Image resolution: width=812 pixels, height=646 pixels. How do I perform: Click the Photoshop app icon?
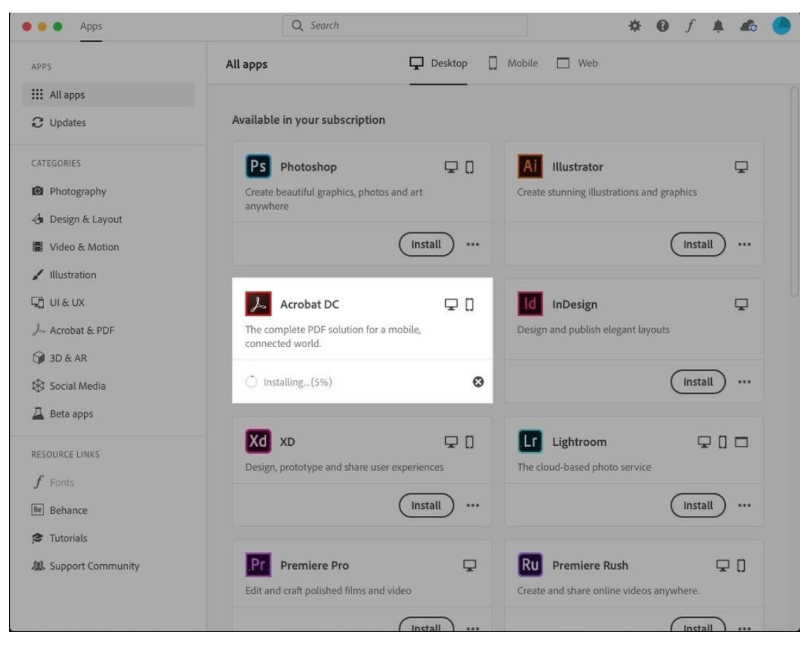pos(259,166)
